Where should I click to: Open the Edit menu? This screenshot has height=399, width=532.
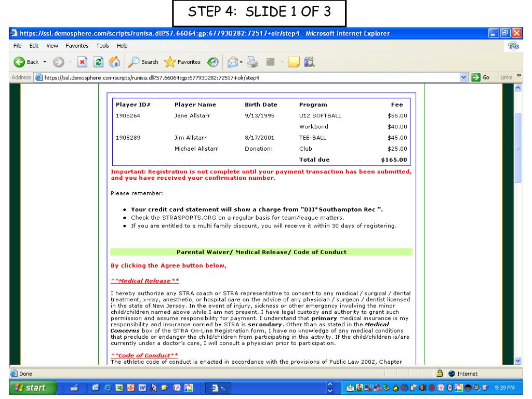click(34, 46)
